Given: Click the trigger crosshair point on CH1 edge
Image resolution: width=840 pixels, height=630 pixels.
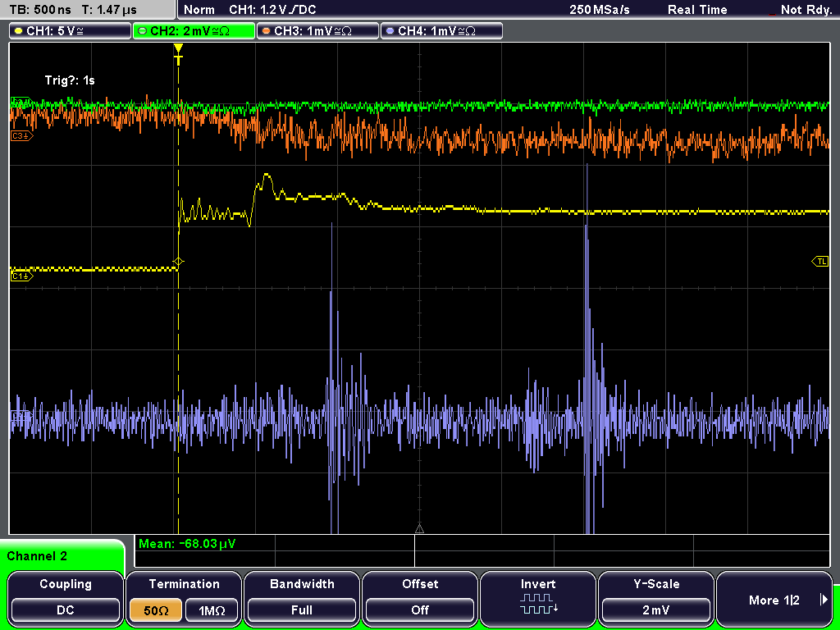Looking at the screenshot, I should click(x=178, y=262).
